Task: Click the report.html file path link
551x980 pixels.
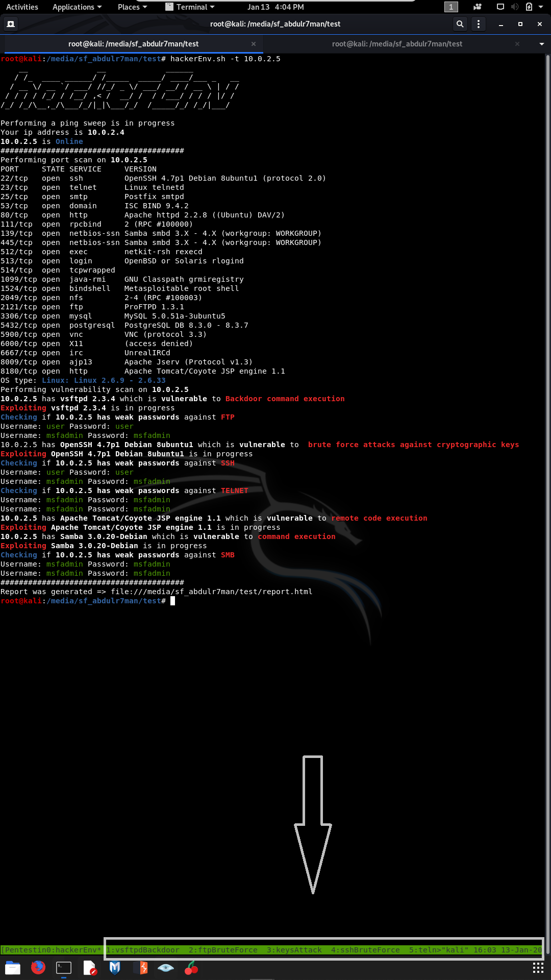Action: coord(212,592)
